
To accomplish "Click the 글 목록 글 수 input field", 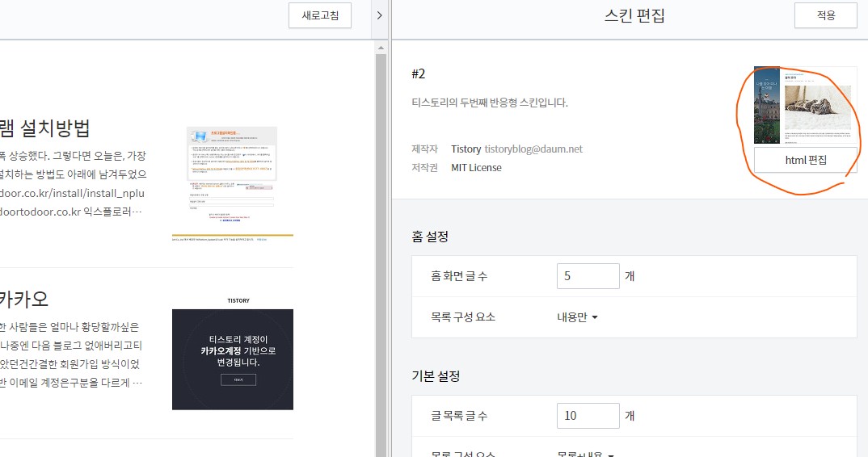I will click(588, 416).
